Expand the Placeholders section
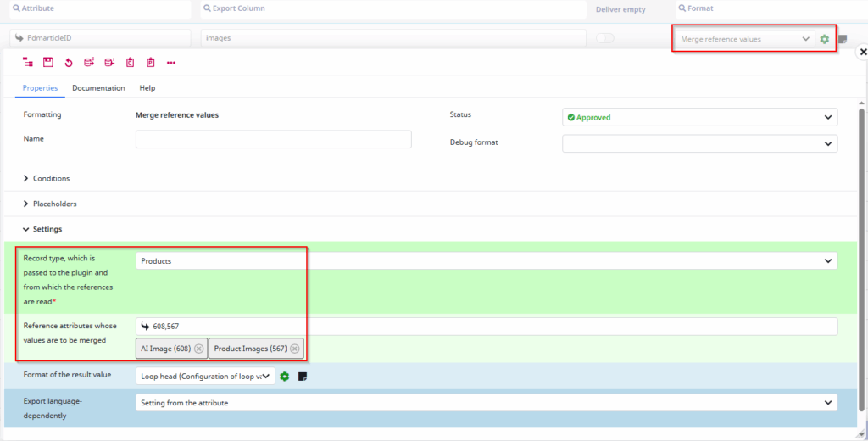Viewport: 868px width, 441px height. click(50, 204)
